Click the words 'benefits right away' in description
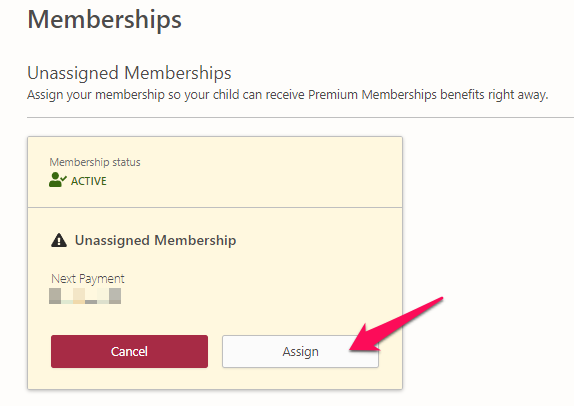 (x=494, y=95)
